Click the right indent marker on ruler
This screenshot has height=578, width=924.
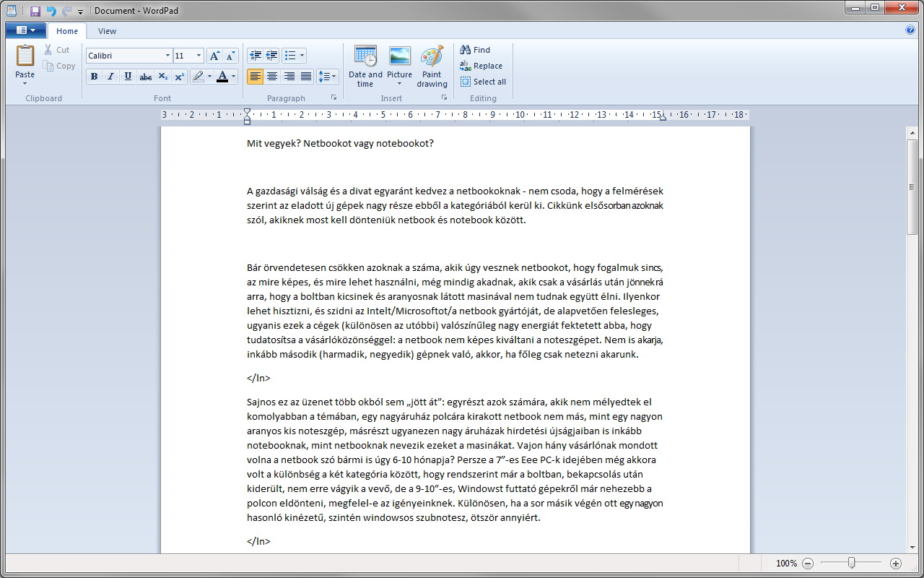pyautogui.click(x=663, y=117)
